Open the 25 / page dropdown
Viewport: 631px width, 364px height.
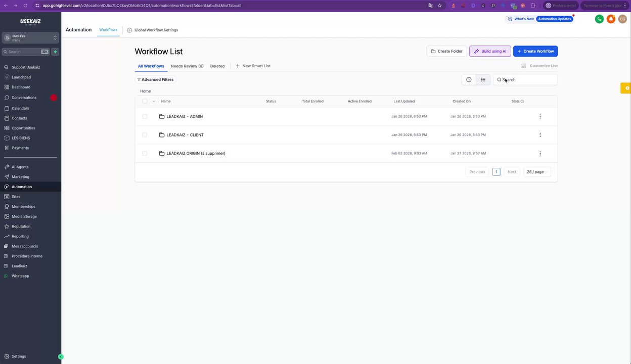[537, 172]
